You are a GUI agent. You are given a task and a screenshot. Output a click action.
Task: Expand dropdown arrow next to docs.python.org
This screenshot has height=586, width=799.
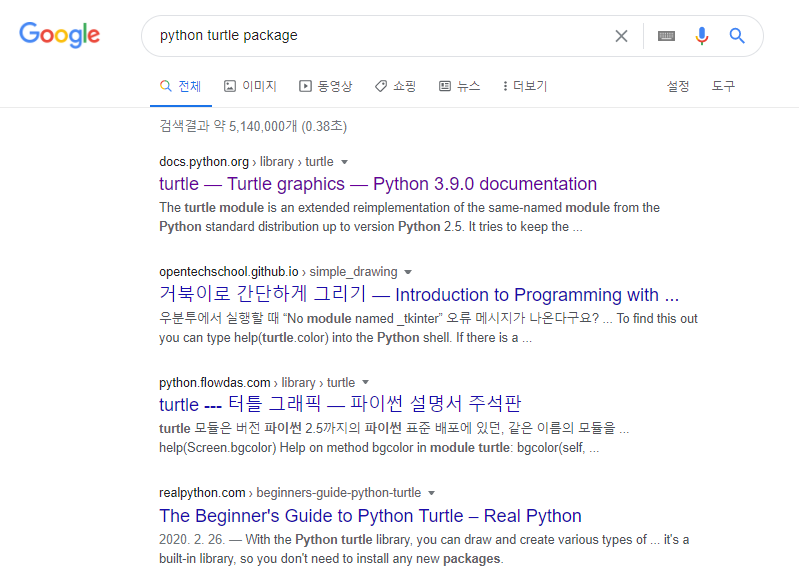pos(344,162)
